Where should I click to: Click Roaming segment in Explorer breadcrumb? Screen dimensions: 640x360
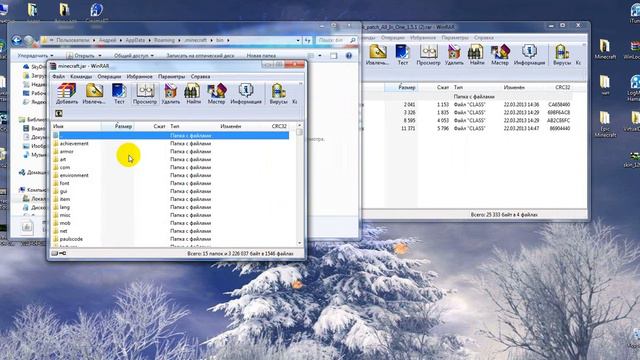[164, 40]
